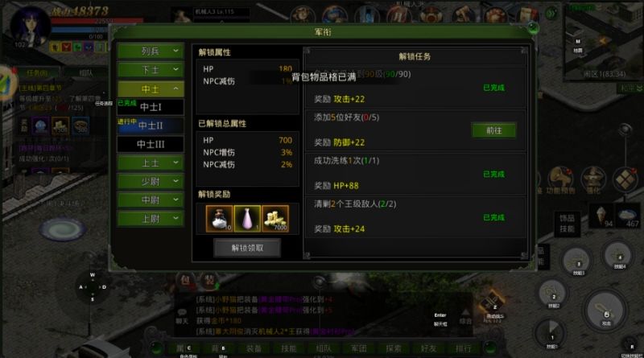The image size is (644, 358).
Task: Expand the 上尉 rank category
Action: click(x=151, y=219)
